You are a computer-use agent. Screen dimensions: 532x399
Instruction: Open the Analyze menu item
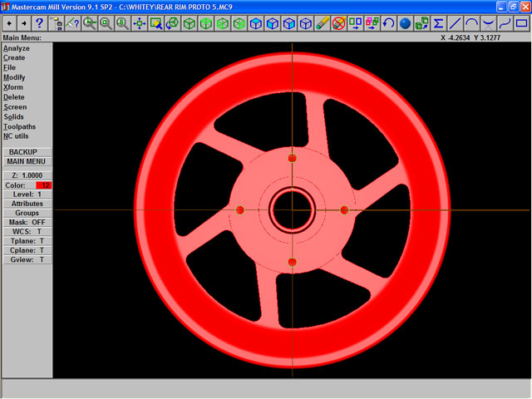pos(16,48)
